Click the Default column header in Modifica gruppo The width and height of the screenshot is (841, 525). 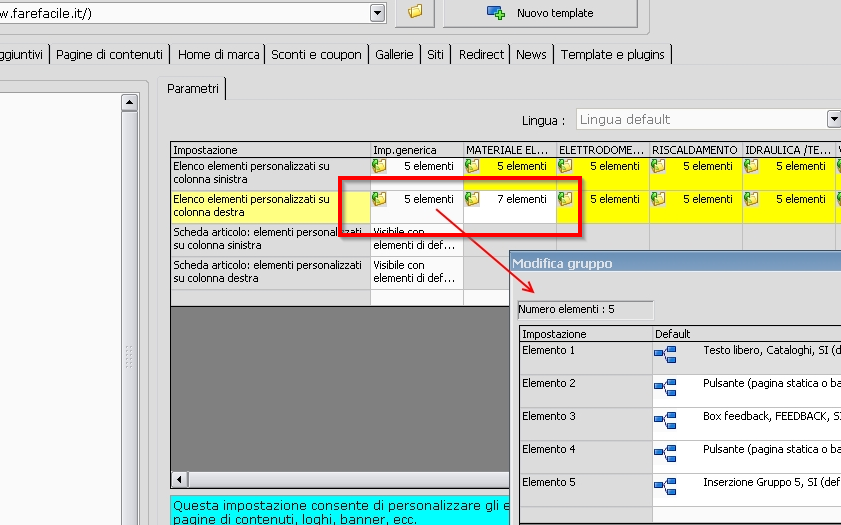pyautogui.click(x=747, y=334)
